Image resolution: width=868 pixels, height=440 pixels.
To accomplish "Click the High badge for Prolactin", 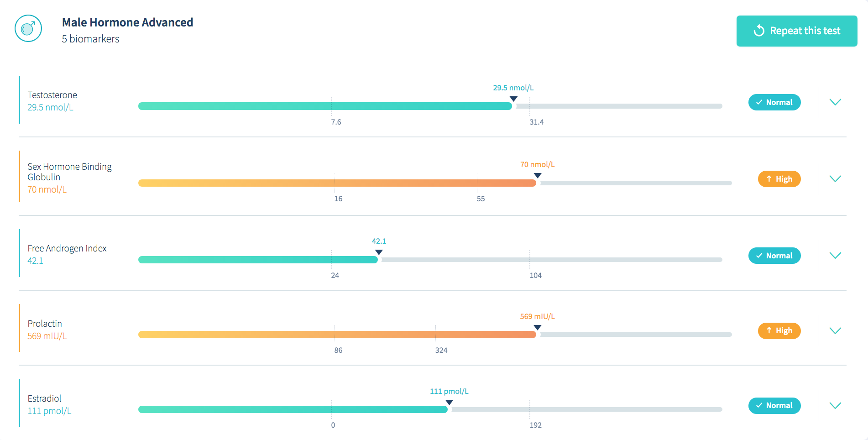I will pyautogui.click(x=779, y=331).
